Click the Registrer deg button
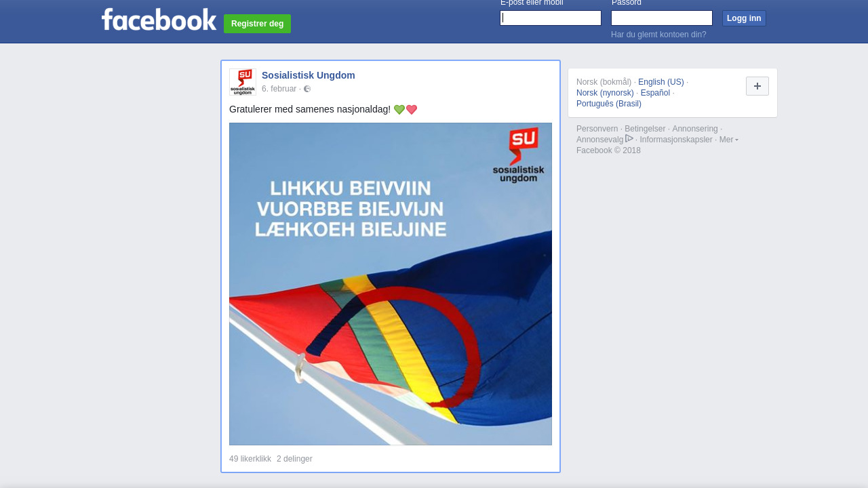 (x=257, y=24)
